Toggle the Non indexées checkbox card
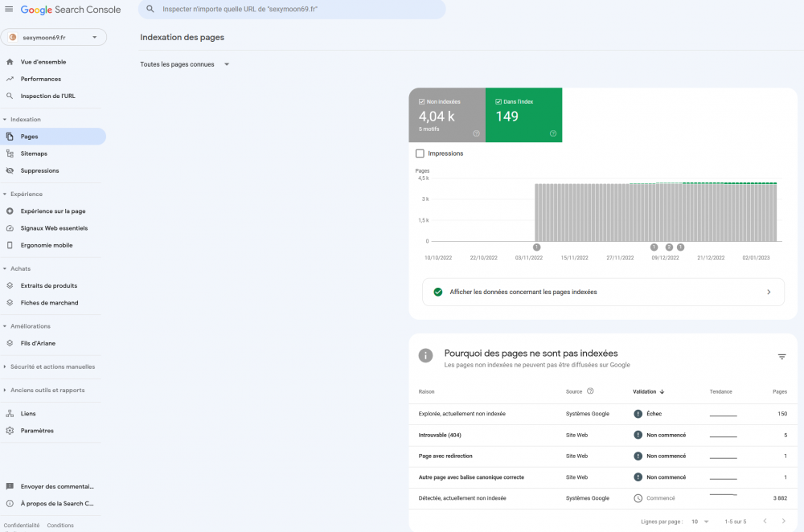804x532 pixels. coord(422,102)
